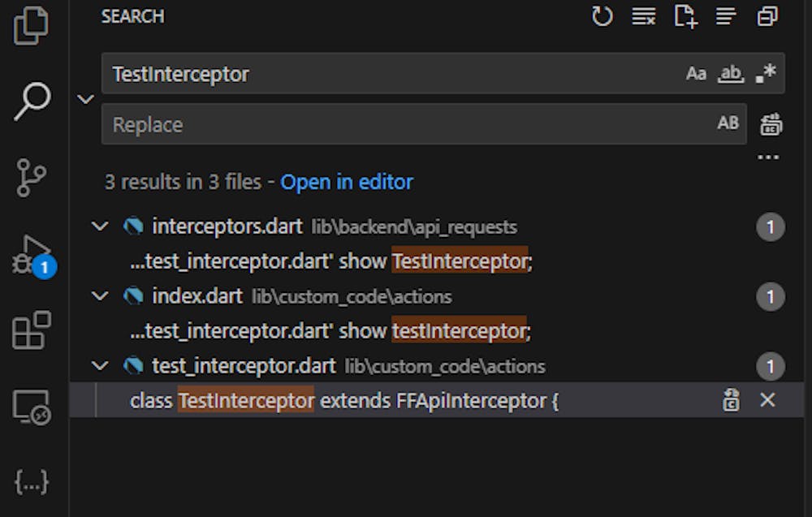
Task: Open Run and Debug view
Action: point(32,255)
